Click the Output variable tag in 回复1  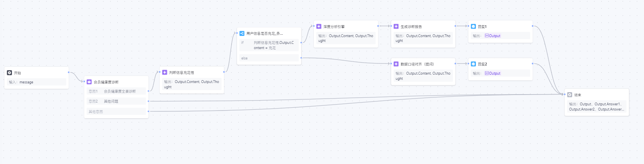coord(493,36)
